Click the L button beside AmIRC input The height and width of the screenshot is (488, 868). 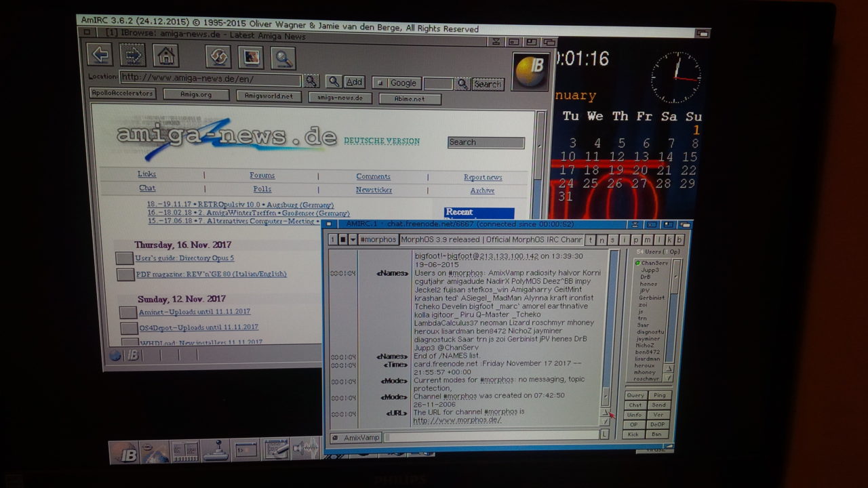coord(604,434)
